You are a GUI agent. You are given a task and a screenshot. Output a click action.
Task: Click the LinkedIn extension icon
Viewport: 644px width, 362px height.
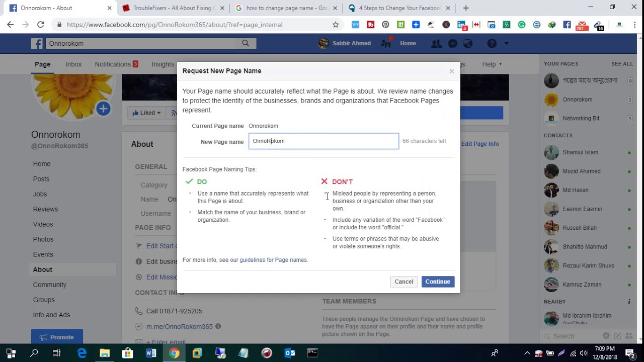tap(461, 25)
